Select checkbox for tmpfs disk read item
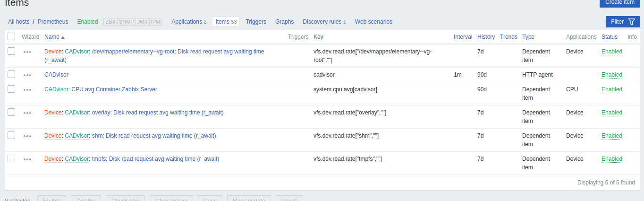Image resolution: width=644 pixels, height=201 pixels. point(12,158)
